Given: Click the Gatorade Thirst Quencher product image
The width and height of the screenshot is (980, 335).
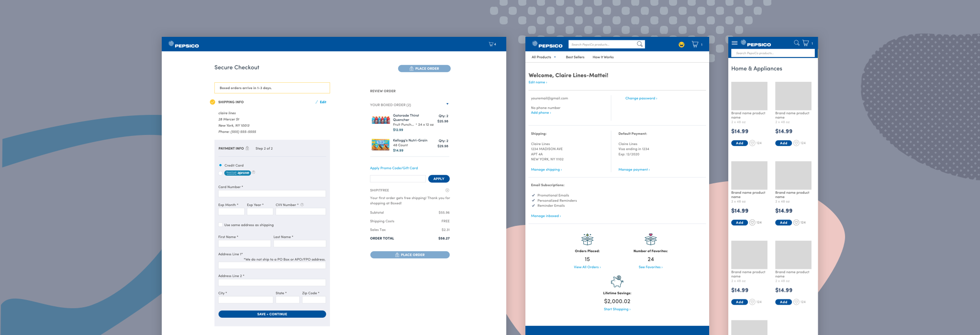Looking at the screenshot, I should click(381, 120).
